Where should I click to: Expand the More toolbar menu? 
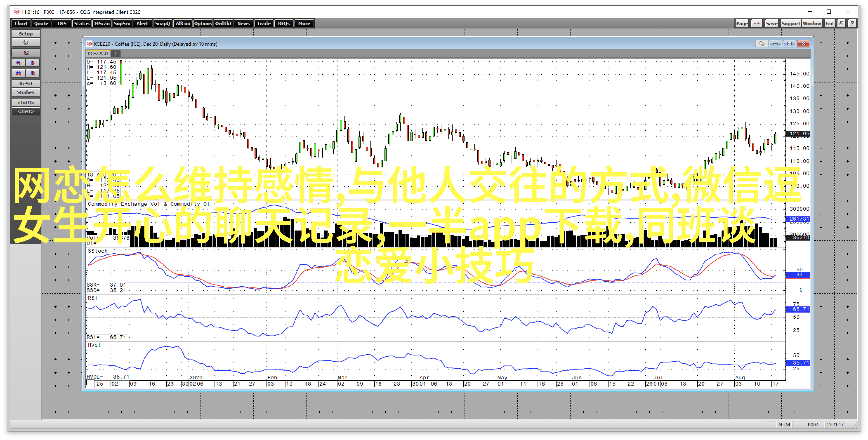point(304,24)
